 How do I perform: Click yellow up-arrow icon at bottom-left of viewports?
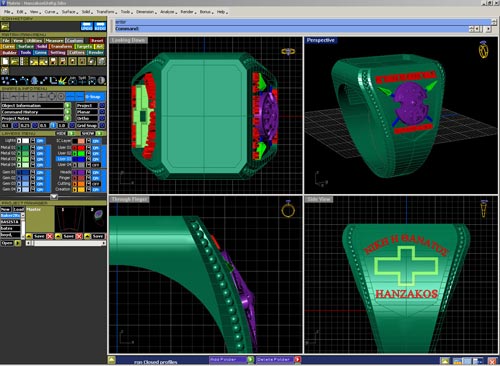click(x=112, y=360)
